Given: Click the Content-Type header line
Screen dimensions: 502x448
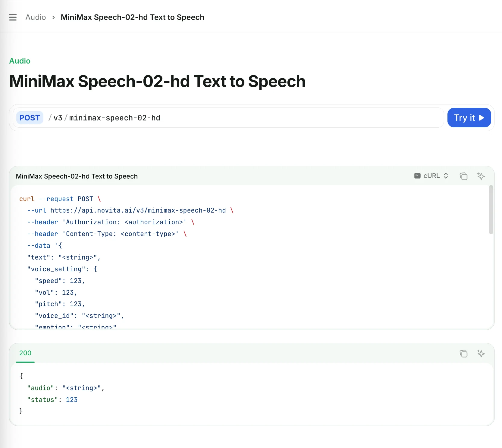Looking at the screenshot, I should point(107,234).
